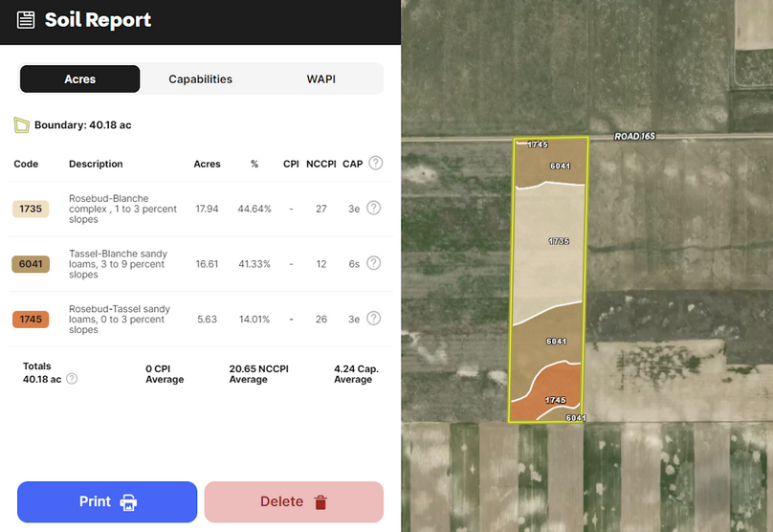773x532 pixels.
Task: Switch to the Acres tab
Action: coord(80,79)
